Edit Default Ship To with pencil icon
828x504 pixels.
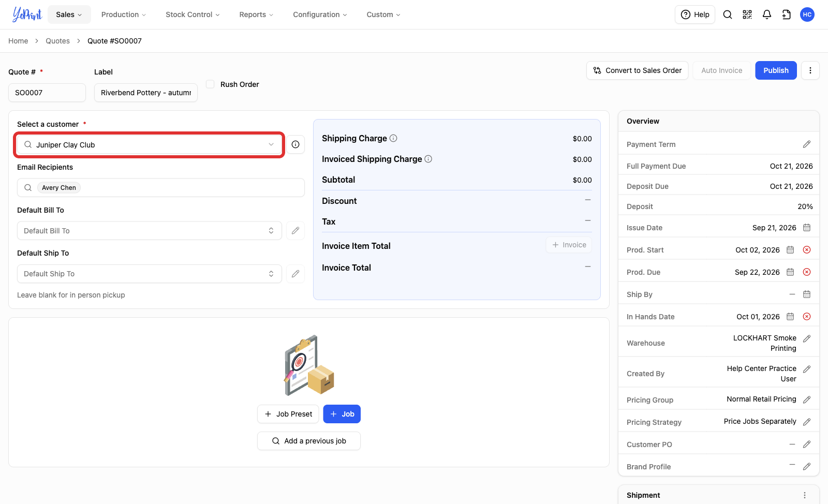295,274
